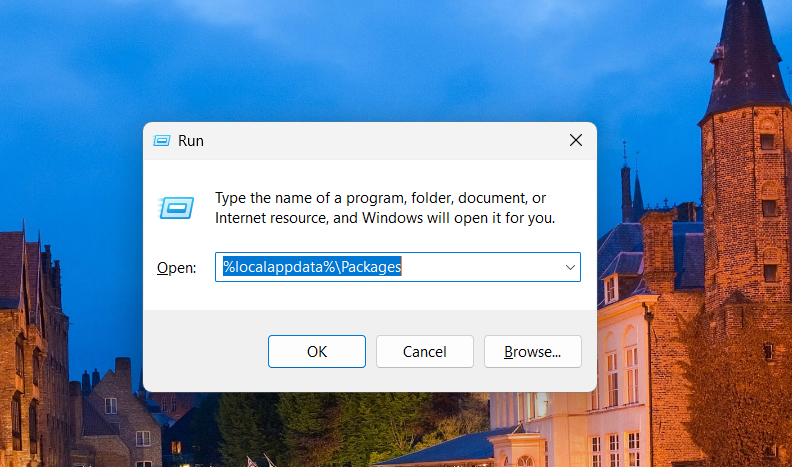Click the "Open:" label

178,268
